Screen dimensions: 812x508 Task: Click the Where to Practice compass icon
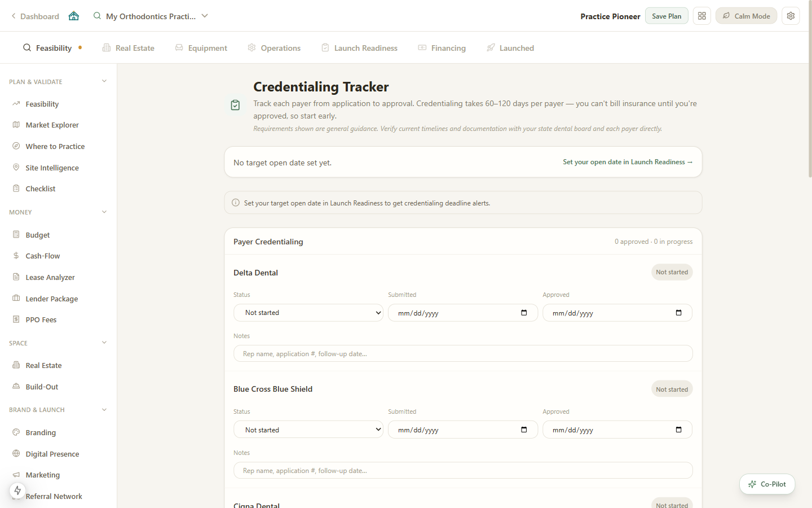tap(16, 146)
